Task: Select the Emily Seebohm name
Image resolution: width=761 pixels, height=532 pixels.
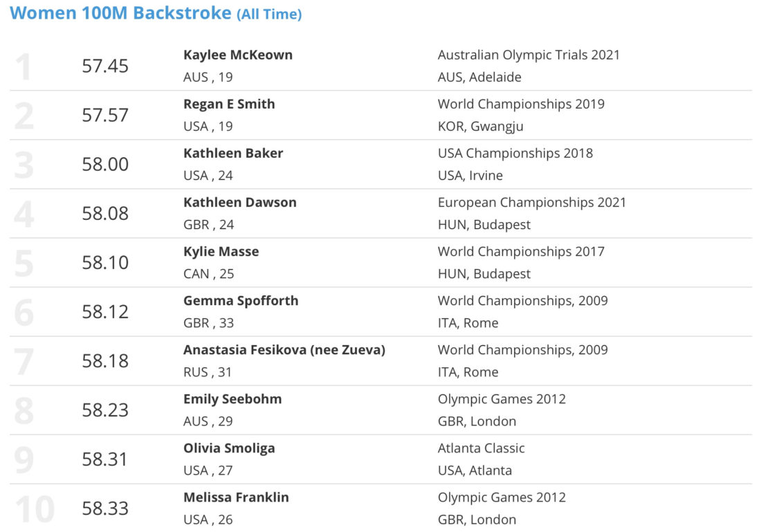Action: pyautogui.click(x=232, y=399)
